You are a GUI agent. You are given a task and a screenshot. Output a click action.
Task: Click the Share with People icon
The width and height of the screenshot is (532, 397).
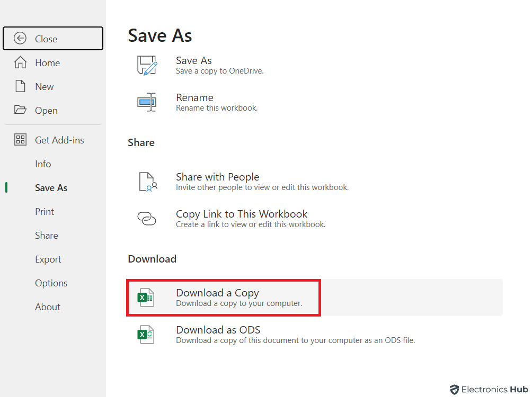point(147,182)
